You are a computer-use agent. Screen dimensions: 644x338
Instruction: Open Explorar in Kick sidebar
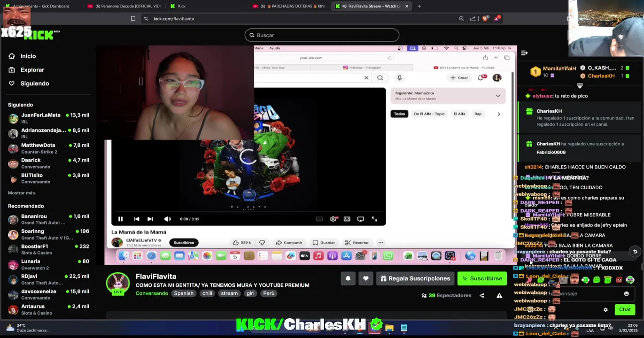[x=26, y=69]
